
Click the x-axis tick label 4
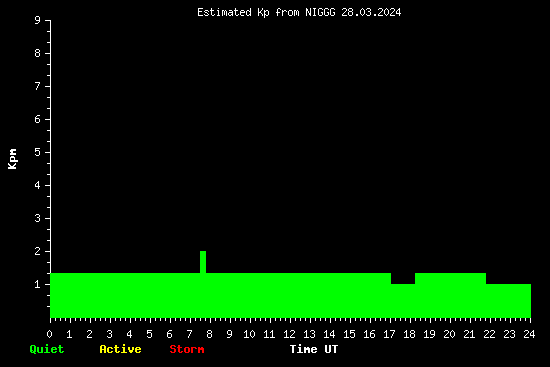click(x=129, y=334)
